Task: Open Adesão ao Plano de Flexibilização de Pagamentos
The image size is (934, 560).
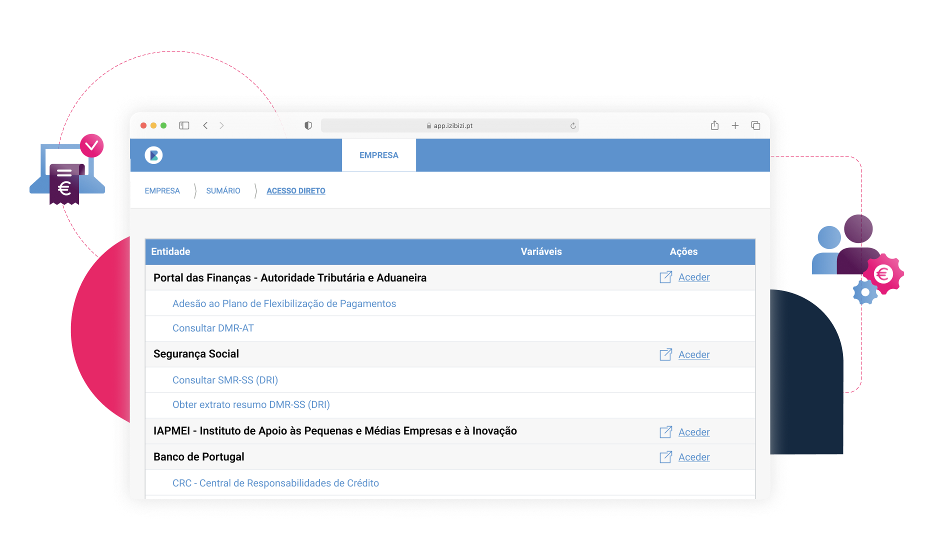Action: point(284,303)
